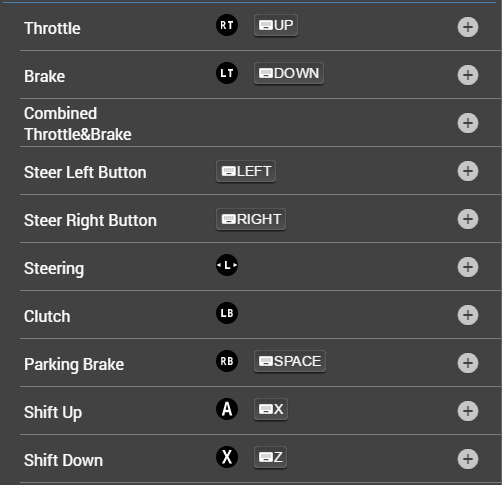Screen dimensions: 502x485
Task: Add a new binding for Clutch
Action: point(468,315)
